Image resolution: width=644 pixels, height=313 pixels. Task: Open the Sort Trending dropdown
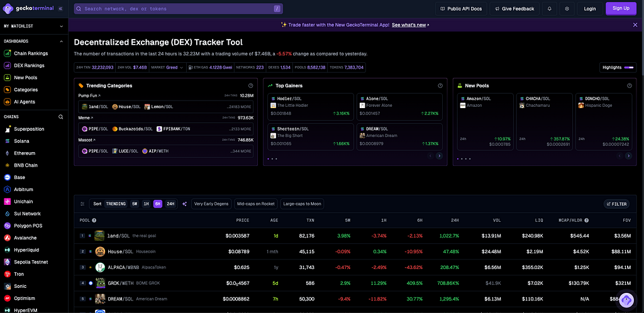click(x=116, y=204)
